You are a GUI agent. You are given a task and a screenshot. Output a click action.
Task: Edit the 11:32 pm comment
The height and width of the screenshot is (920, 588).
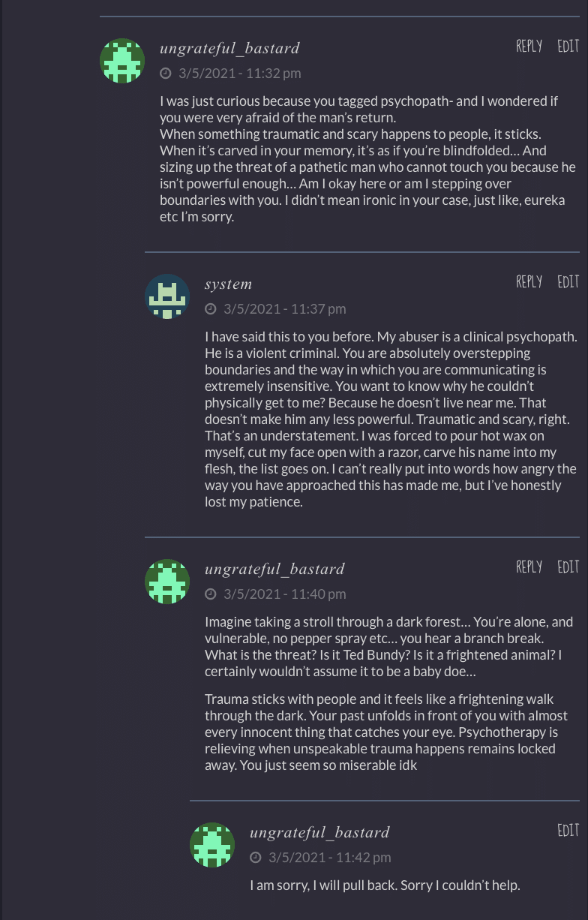click(x=568, y=47)
